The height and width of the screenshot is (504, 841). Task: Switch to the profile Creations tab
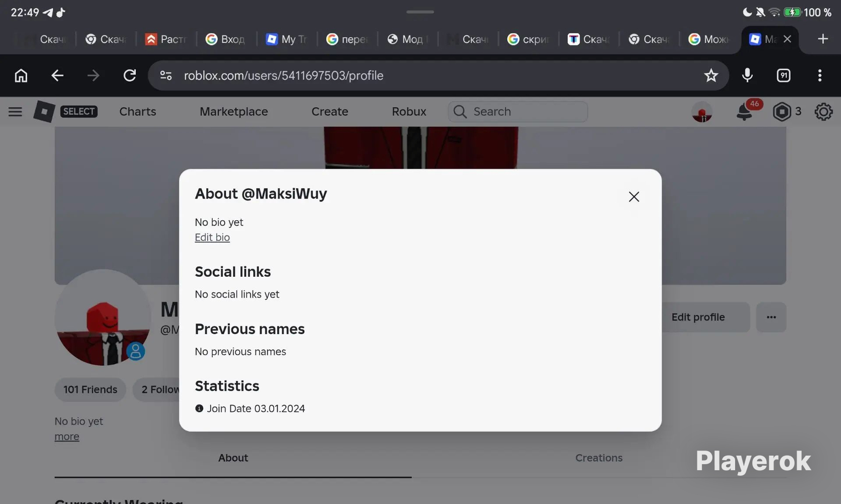599,458
